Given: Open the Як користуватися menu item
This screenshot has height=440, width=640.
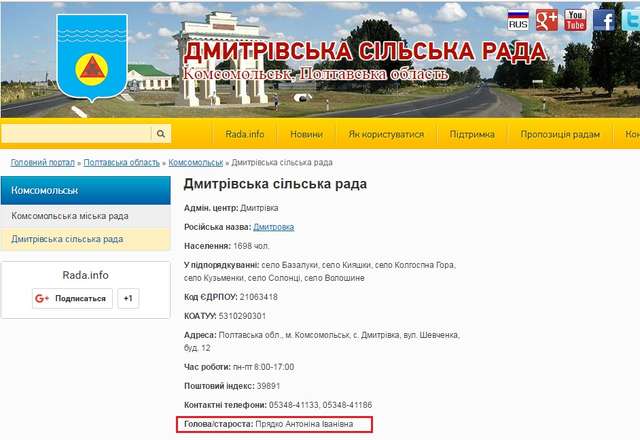Looking at the screenshot, I should [x=386, y=134].
